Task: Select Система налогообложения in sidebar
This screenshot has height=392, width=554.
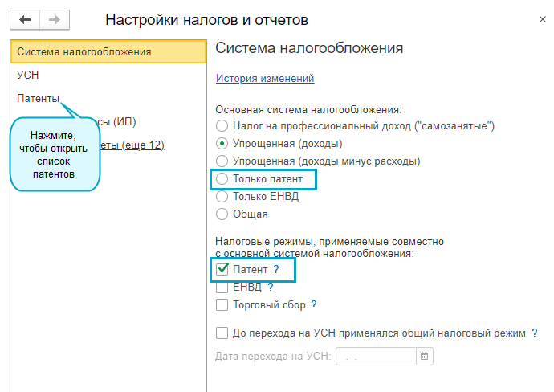Action: pyautogui.click(x=84, y=52)
